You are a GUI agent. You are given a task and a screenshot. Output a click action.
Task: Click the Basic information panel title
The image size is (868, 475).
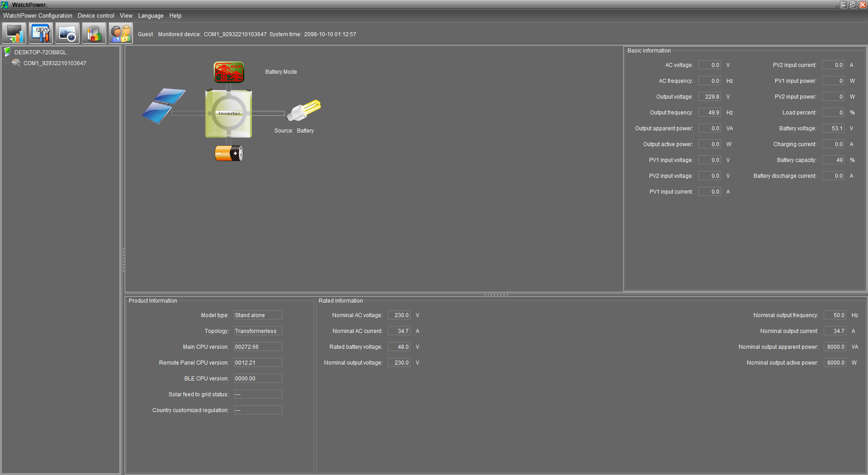pyautogui.click(x=649, y=51)
